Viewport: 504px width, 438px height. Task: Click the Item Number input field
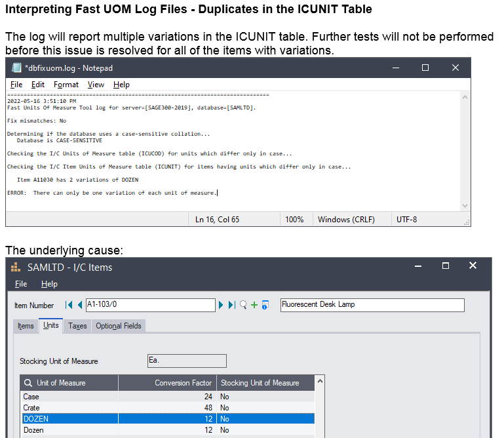click(151, 305)
